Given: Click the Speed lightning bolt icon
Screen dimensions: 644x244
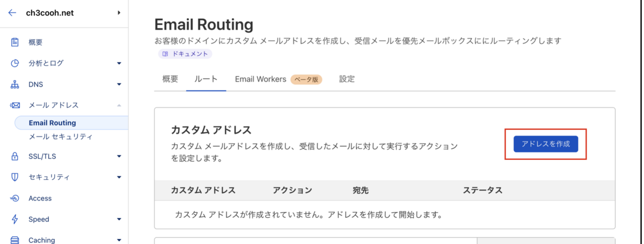Looking at the screenshot, I should (x=15, y=219).
